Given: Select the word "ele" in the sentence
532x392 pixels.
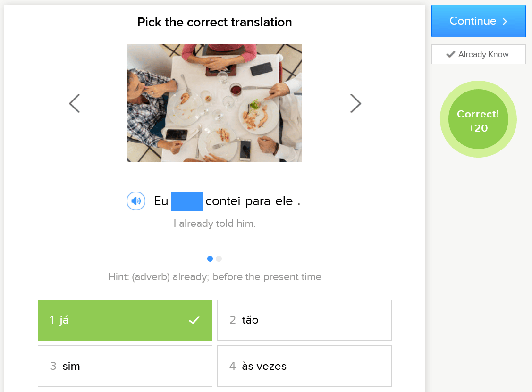Looking at the screenshot, I should coord(284,201).
